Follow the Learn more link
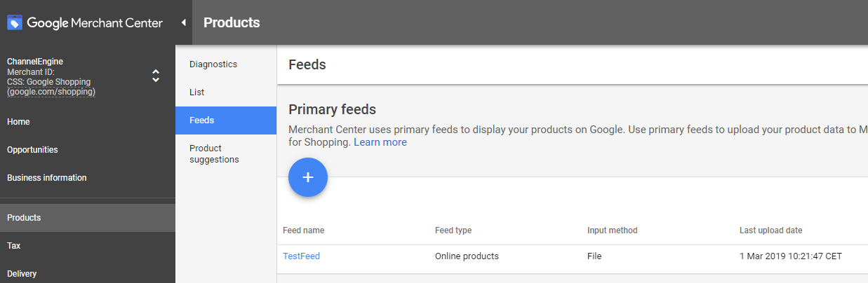Image resolution: width=868 pixels, height=283 pixels. pos(380,142)
